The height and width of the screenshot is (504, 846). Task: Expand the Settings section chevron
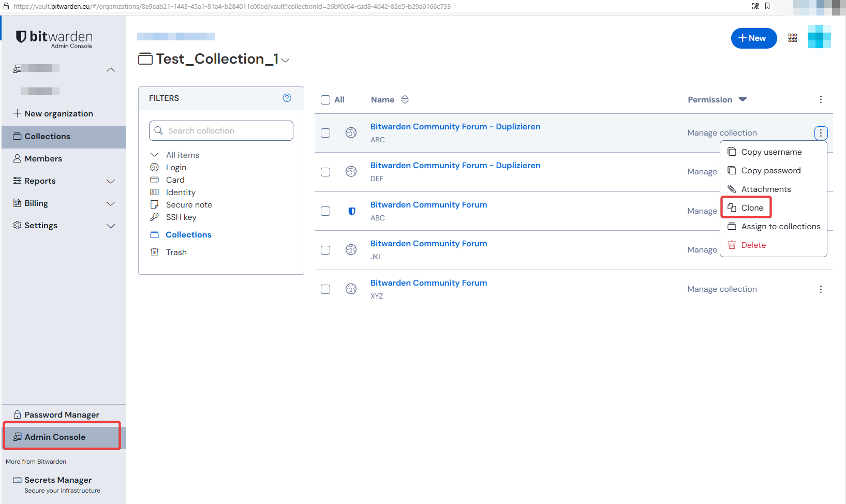pyautogui.click(x=111, y=226)
